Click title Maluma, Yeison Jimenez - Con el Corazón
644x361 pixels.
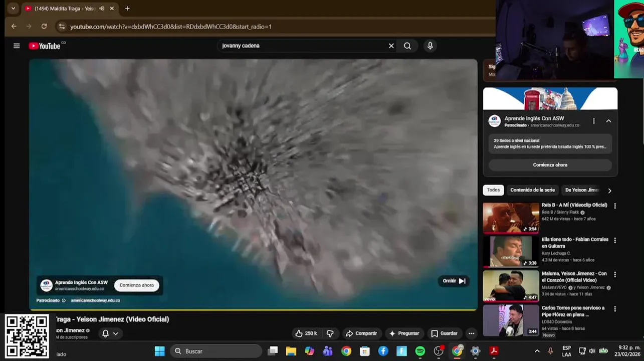tap(574, 277)
